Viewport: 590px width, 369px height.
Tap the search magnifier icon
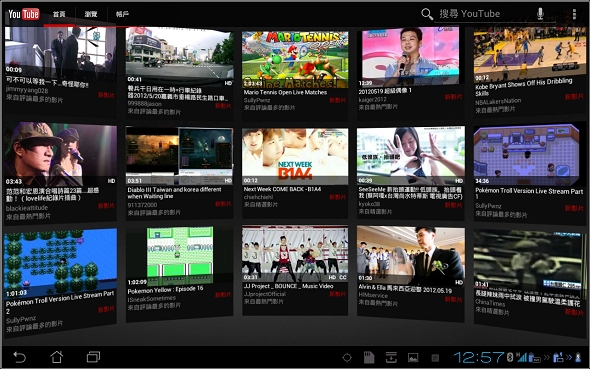427,14
